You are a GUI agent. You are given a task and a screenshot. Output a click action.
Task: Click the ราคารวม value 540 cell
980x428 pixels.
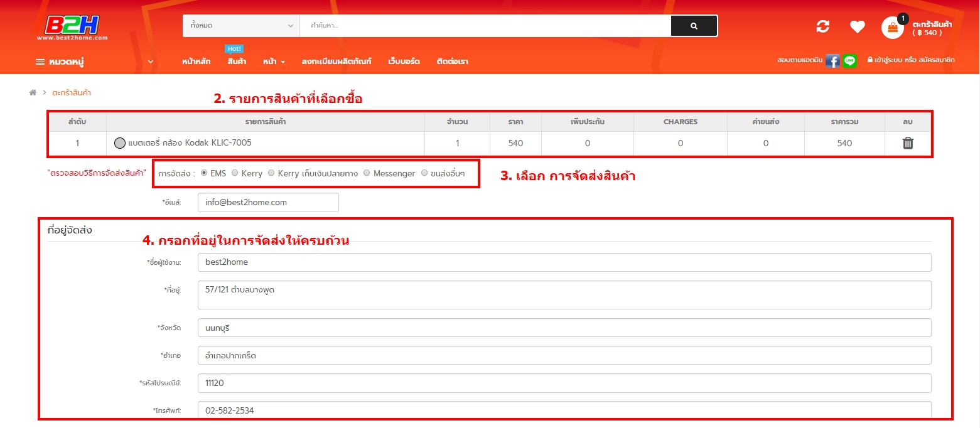click(x=844, y=143)
